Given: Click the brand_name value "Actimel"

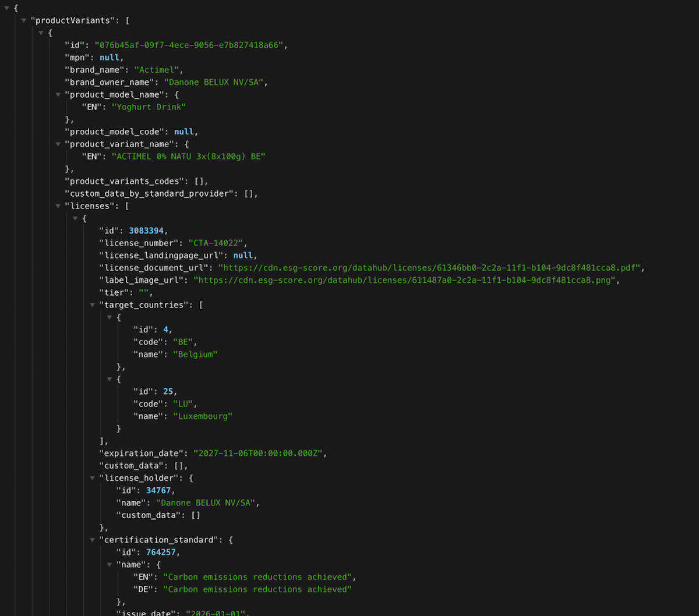Looking at the screenshot, I should [x=156, y=70].
